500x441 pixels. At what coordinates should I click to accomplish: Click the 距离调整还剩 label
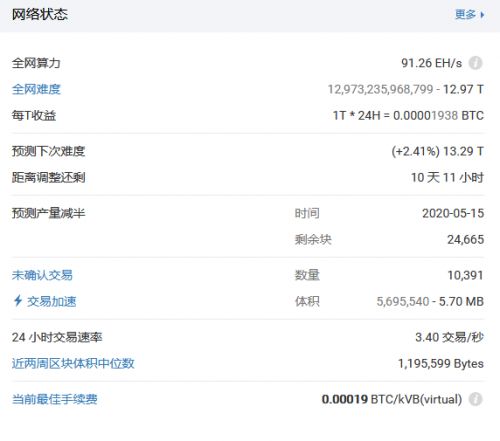click(x=49, y=177)
